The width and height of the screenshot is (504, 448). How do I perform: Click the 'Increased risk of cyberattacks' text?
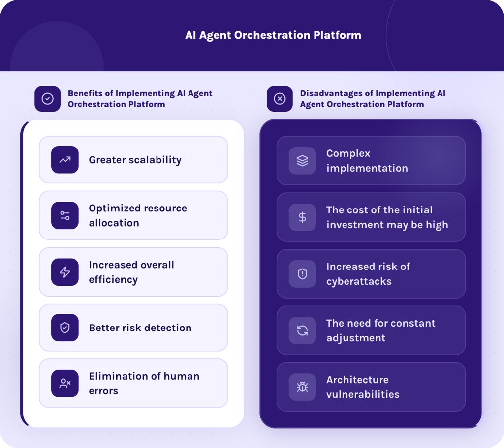click(x=368, y=274)
